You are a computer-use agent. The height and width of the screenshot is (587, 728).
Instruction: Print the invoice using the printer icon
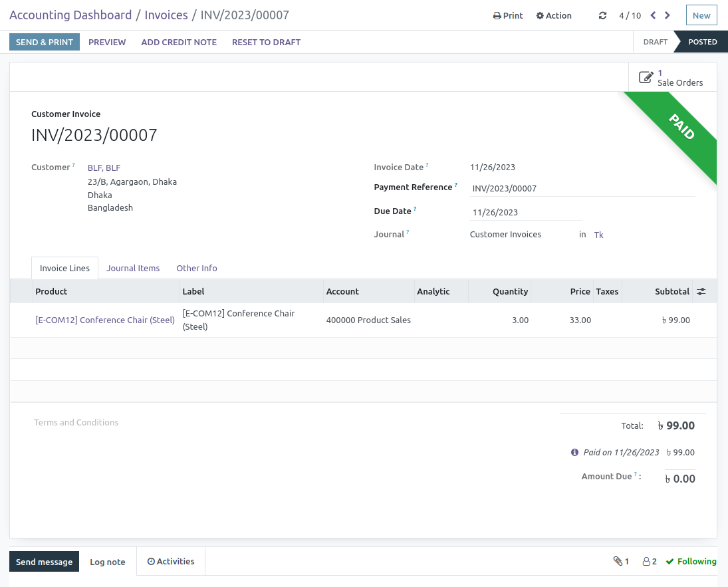(507, 15)
